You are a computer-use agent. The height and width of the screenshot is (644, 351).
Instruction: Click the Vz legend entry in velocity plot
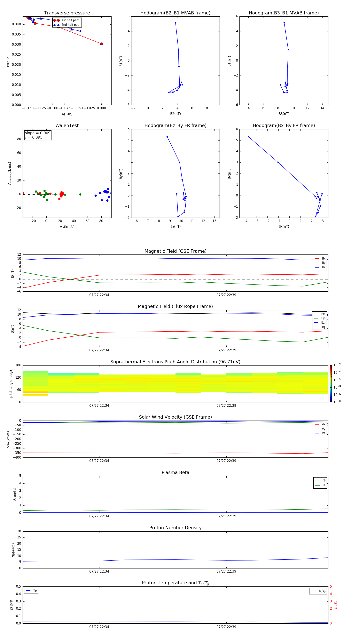[320, 433]
